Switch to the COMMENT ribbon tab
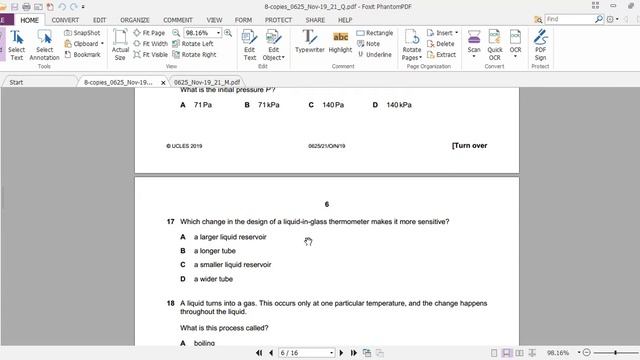 click(178, 20)
